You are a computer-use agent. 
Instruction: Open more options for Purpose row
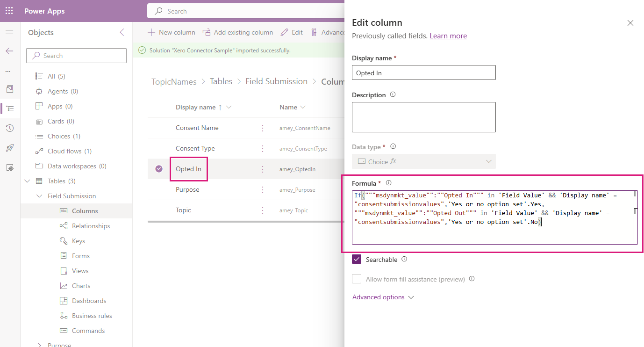point(263,189)
